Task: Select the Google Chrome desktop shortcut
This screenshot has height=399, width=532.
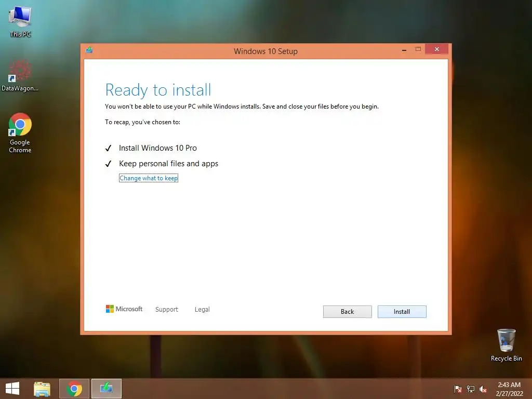Action: 20,132
